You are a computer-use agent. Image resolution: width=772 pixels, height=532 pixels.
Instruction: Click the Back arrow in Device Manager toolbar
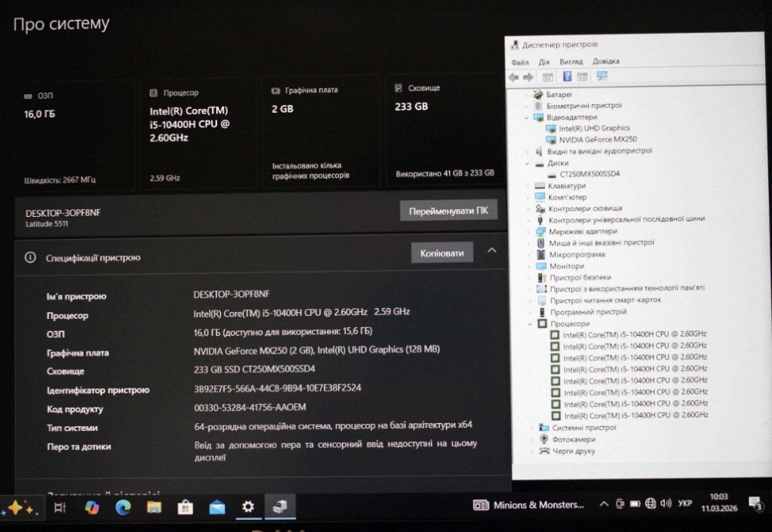513,76
